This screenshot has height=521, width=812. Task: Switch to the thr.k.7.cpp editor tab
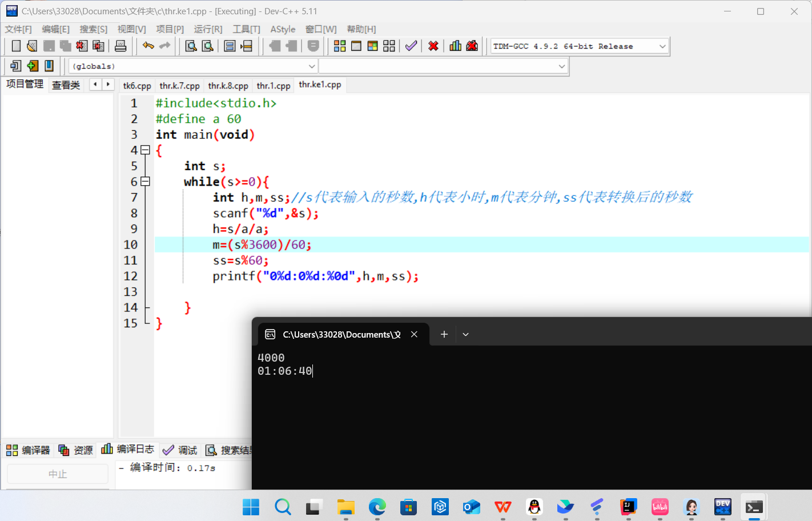179,86
